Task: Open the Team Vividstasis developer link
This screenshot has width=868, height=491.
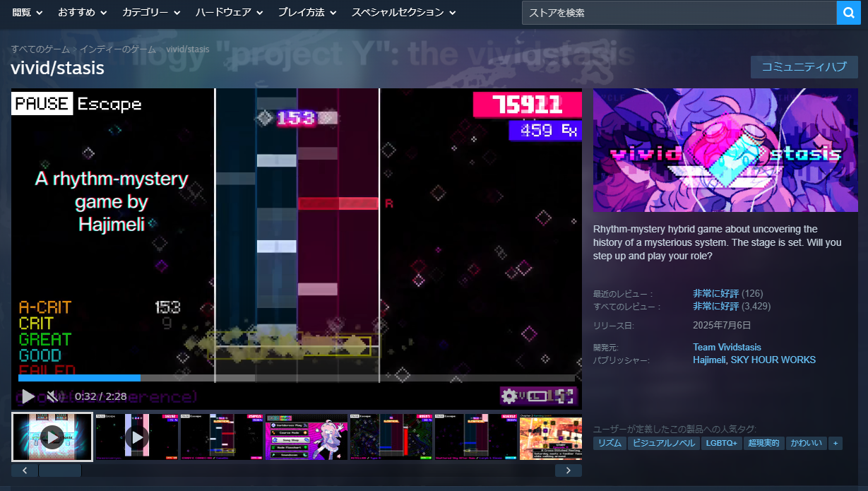Action: (x=727, y=347)
